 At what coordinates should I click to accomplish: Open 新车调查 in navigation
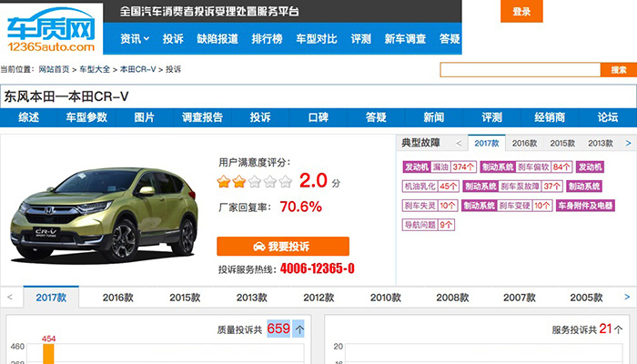405,39
